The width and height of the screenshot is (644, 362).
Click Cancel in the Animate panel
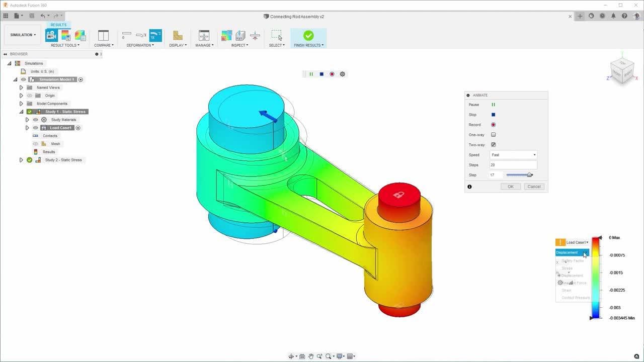point(534,187)
